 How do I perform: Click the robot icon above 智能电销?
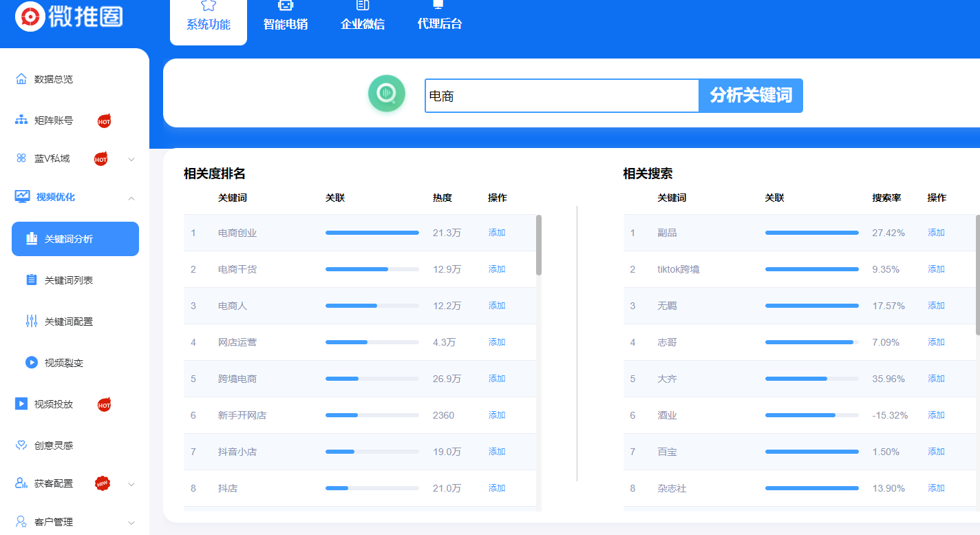click(x=286, y=6)
